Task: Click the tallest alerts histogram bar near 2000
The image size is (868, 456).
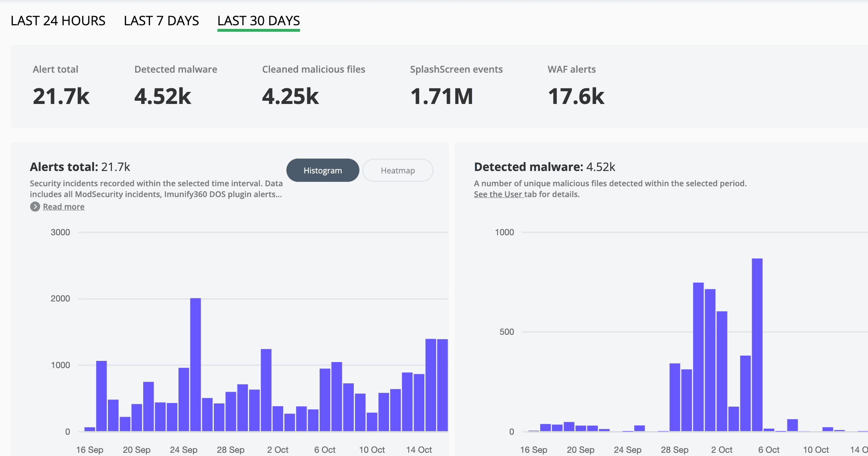Action: (196, 365)
